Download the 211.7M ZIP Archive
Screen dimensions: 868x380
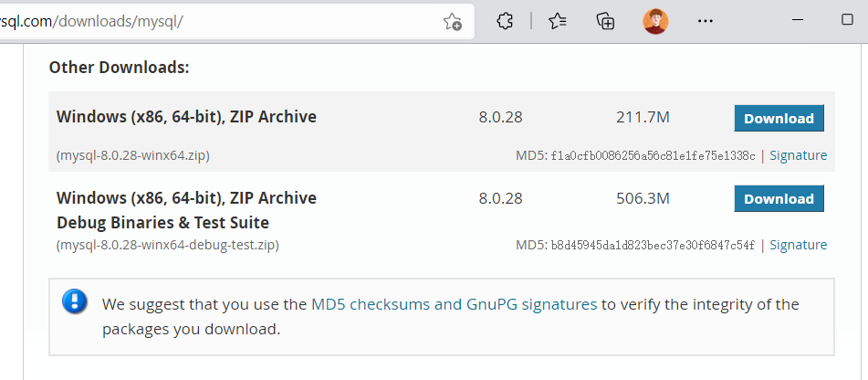(779, 118)
